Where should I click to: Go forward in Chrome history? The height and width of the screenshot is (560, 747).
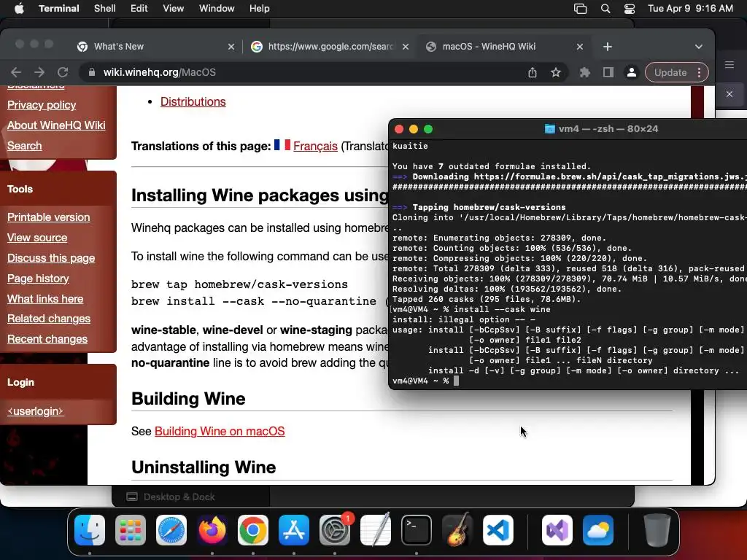point(39,72)
